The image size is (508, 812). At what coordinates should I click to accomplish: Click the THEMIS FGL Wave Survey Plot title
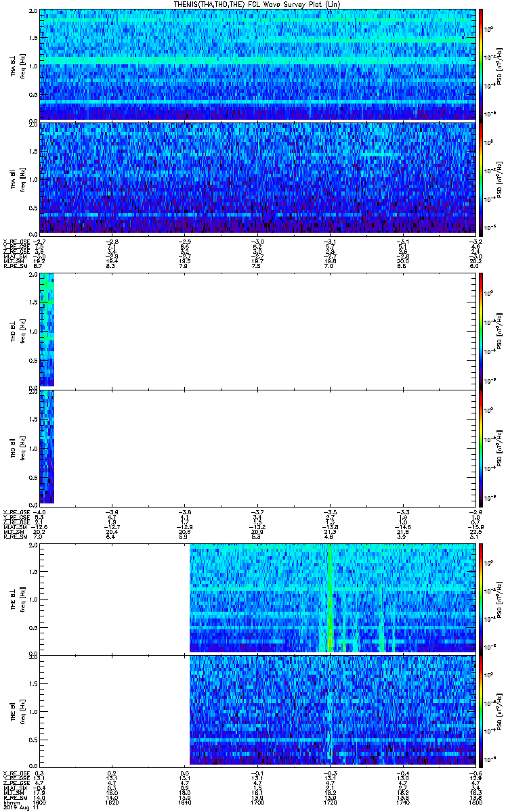coord(257,4)
